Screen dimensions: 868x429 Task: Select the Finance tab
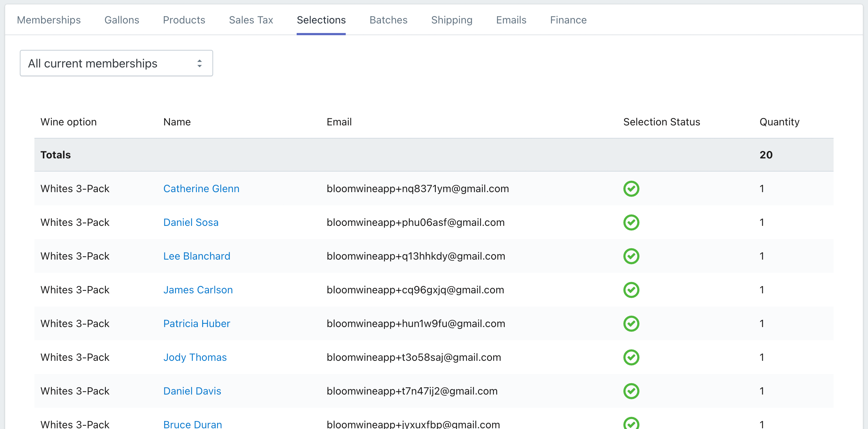568,20
